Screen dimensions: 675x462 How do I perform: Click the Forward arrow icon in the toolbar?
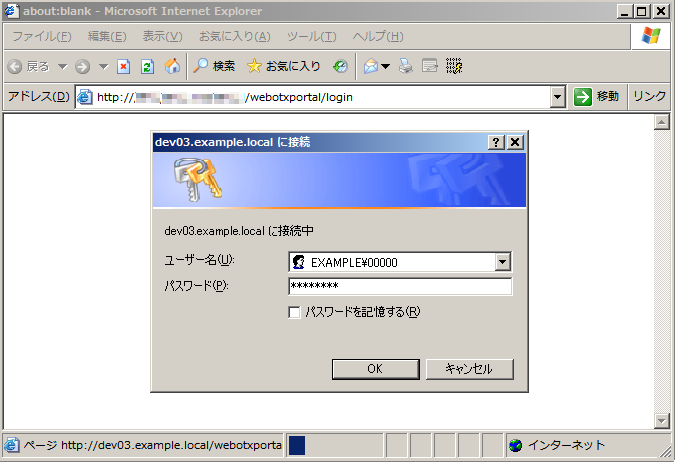[x=82, y=67]
